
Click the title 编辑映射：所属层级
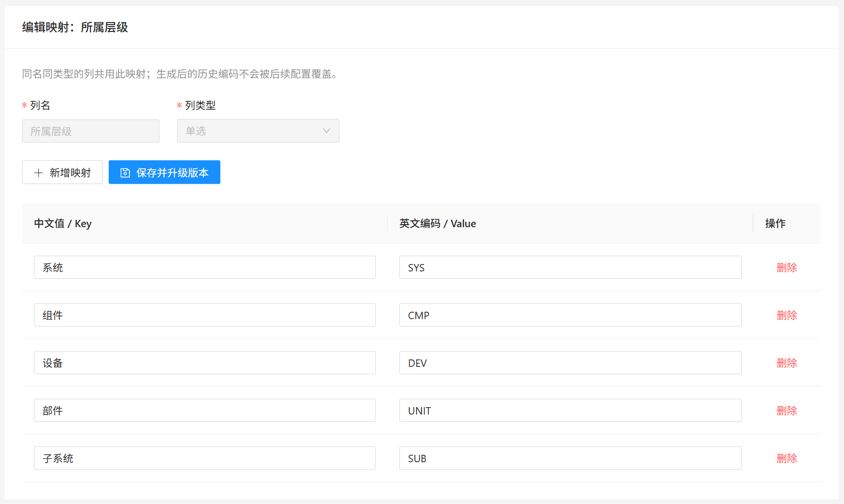75,27
